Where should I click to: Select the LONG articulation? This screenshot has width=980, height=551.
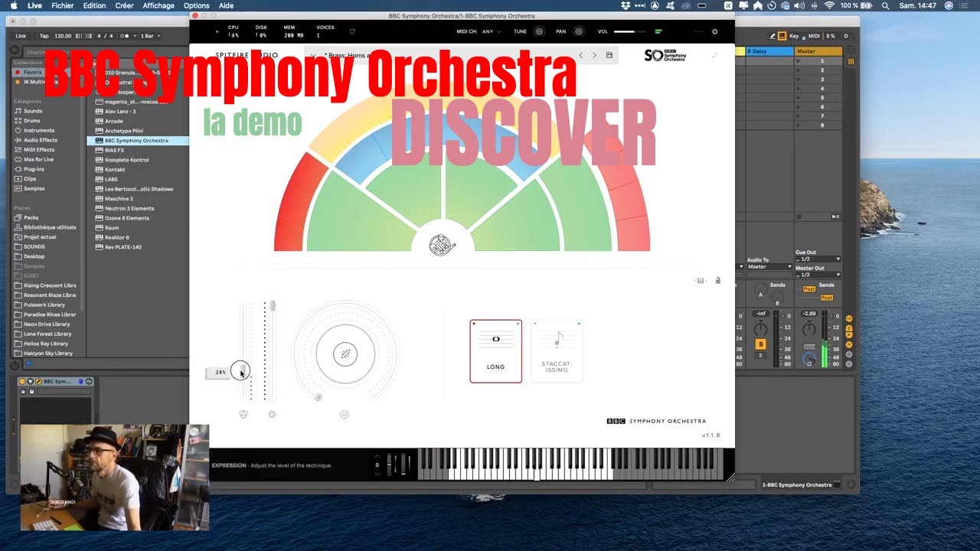tap(496, 351)
